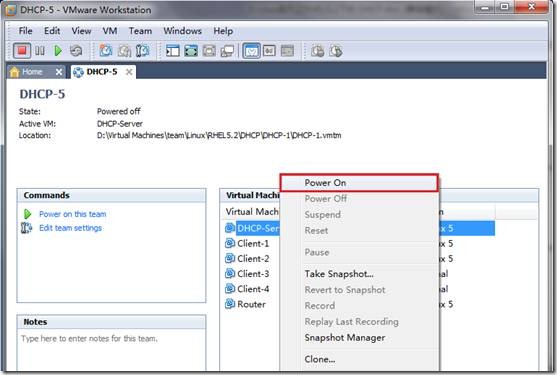This screenshot has width=557, height=375.
Task: Click the green Power On toolbar arrow
Action: click(x=58, y=51)
